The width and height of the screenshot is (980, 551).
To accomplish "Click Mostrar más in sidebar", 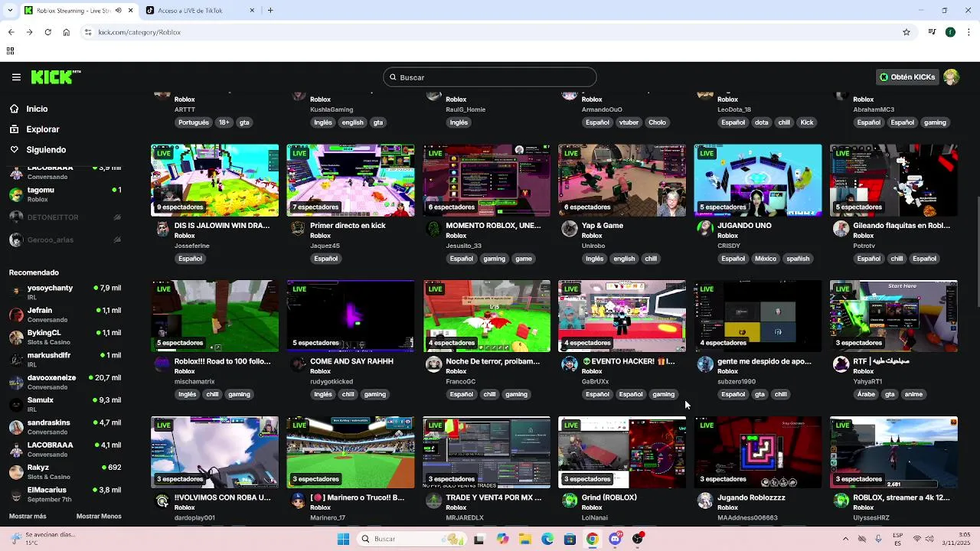I will 28,517.
